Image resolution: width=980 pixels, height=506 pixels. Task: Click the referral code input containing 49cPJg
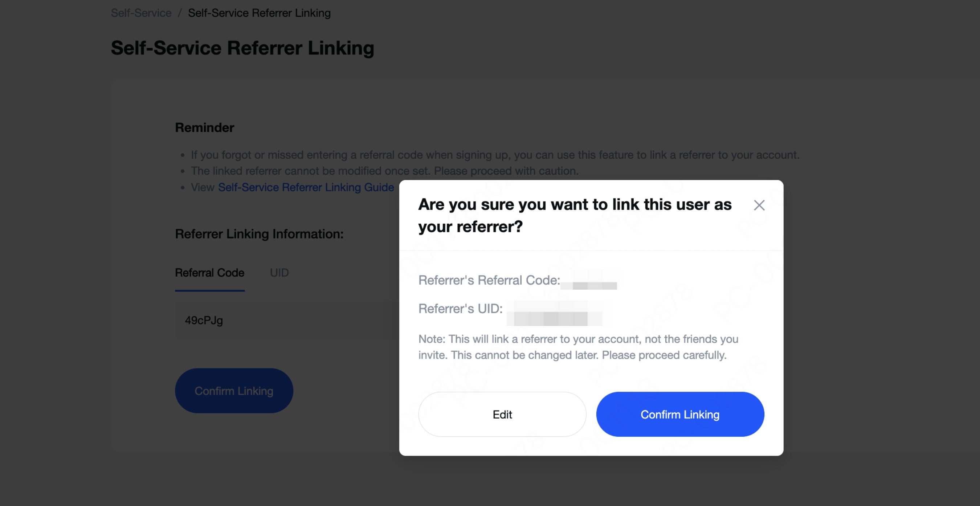pyautogui.click(x=285, y=321)
